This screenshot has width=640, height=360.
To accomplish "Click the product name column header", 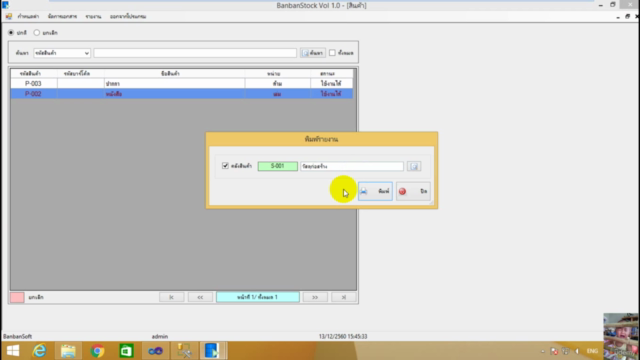I will 174,73.
